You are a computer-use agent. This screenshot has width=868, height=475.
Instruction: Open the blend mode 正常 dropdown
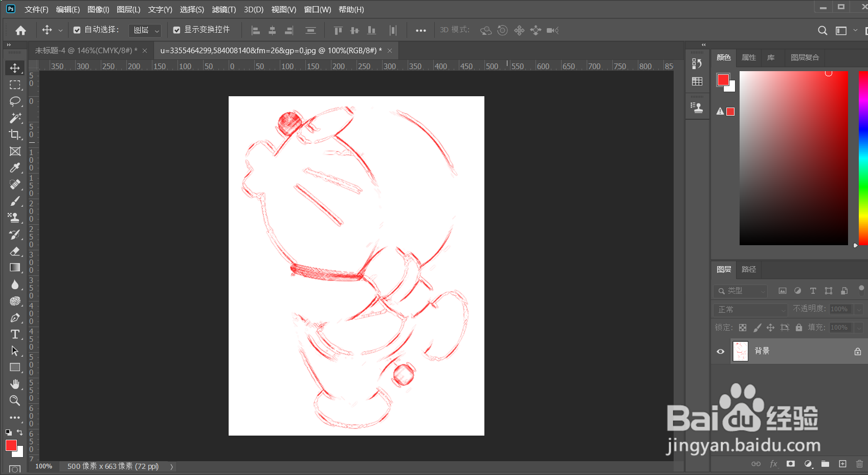tap(750, 309)
